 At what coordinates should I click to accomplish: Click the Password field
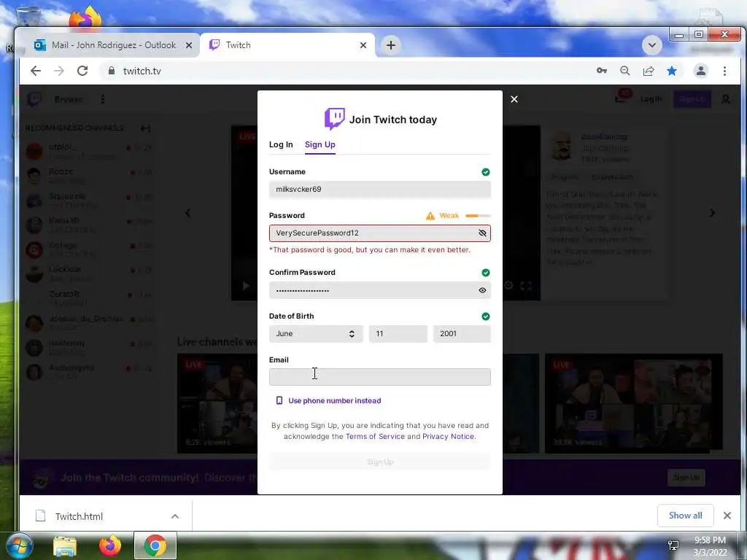pos(379,233)
